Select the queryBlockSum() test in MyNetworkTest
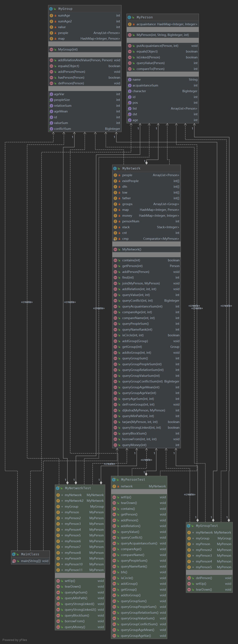Image resolution: width=238 pixels, height=644 pixels. [x=80, y=616]
